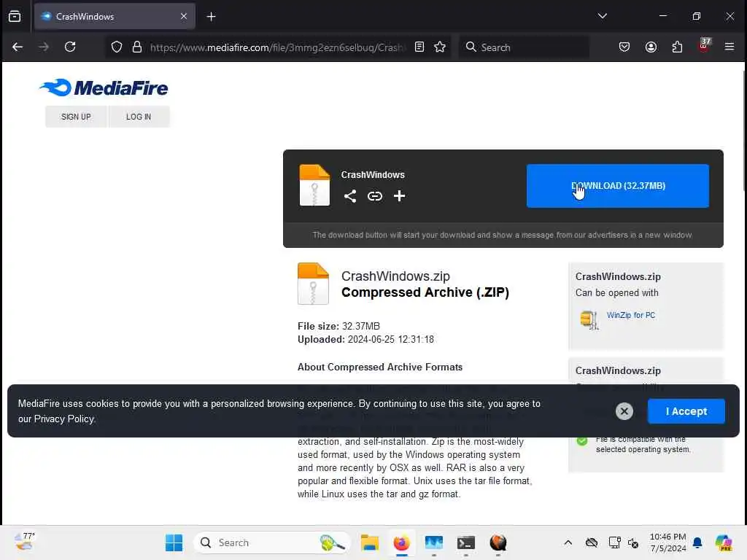The width and height of the screenshot is (747, 560).
Task: Open a new tab with the plus button
Action: 211,17
